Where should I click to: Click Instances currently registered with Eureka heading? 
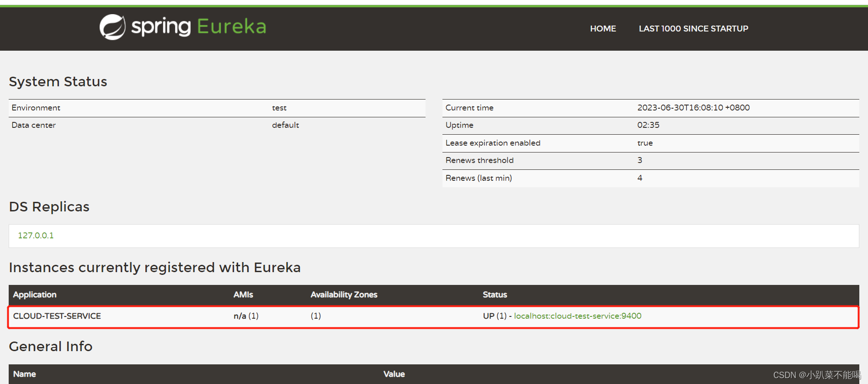pos(155,268)
